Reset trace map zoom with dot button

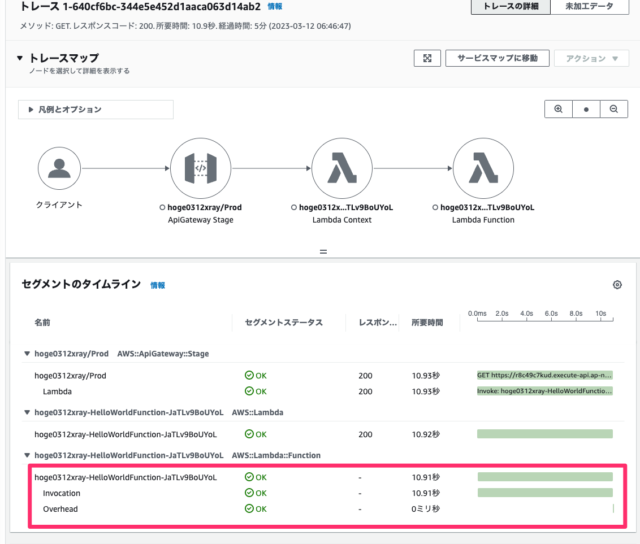pyautogui.click(x=586, y=109)
